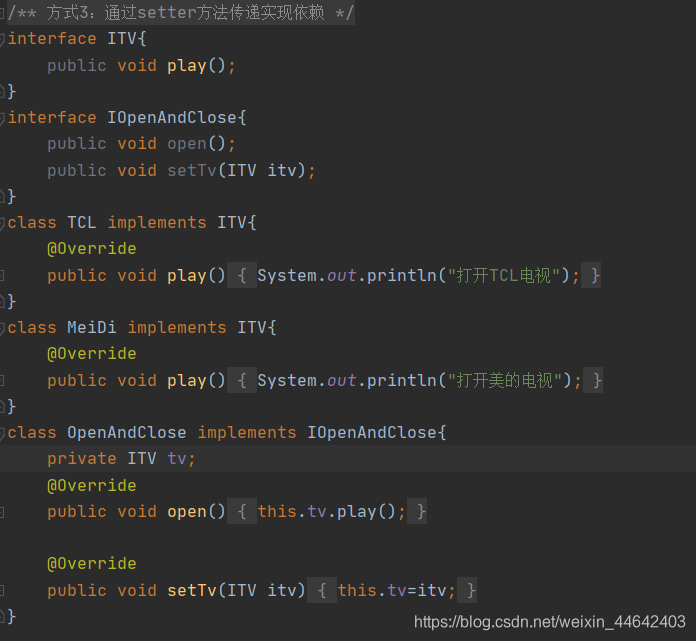Click the folded closing brace after "打开美的电视" line

(593, 381)
